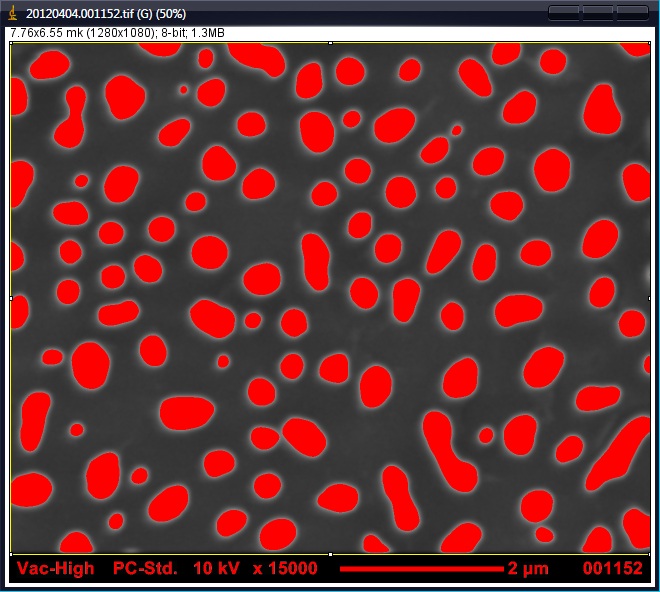Image resolution: width=660 pixels, height=592 pixels.
Task: Click the bottom-middle selection handle
Action: tap(330, 554)
